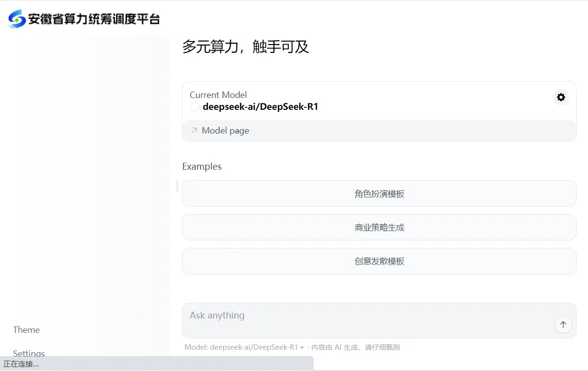The width and height of the screenshot is (588, 371).
Task: Click the model avatar beside deepseek-ai/DeepSeek-R1
Action: [x=194, y=107]
